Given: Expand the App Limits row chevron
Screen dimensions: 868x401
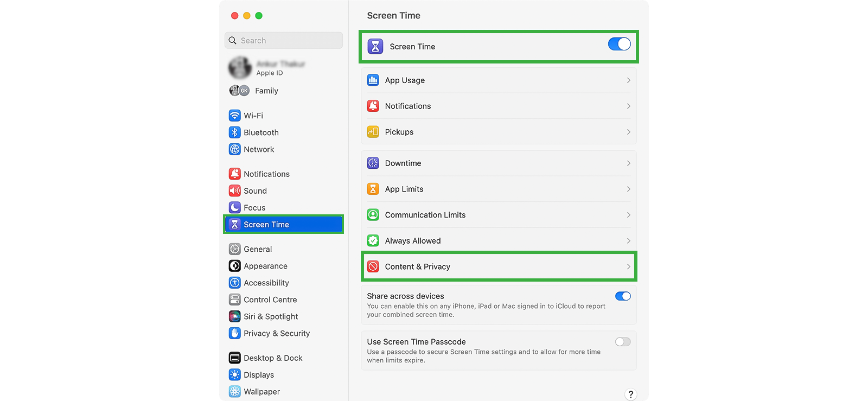Looking at the screenshot, I should click(628, 189).
